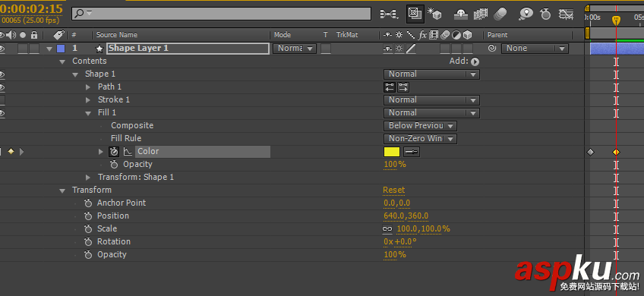This screenshot has height=296, width=644.
Task: Click the Add contents arrow button
Action: click(x=475, y=62)
